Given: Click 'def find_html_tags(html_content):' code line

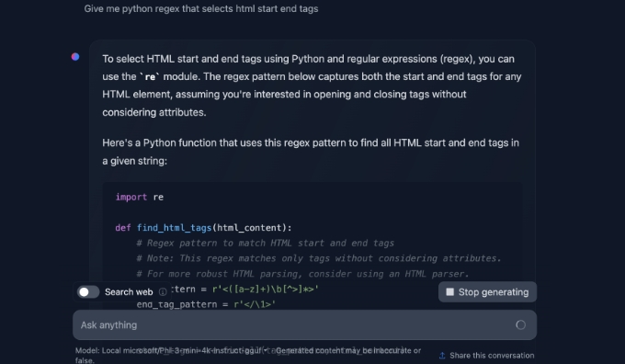Looking at the screenshot, I should tap(203, 228).
